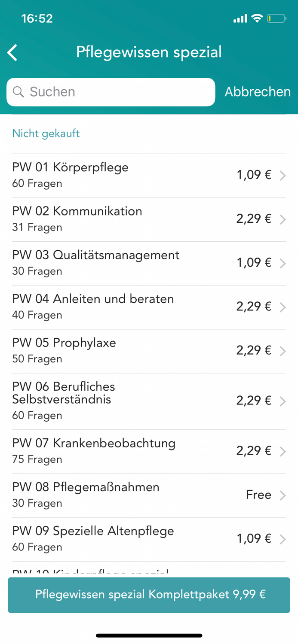Screen dimensions: 298x644
Task: Buy the Pflegewissen spezial Komplettpaket
Action: 149,595
